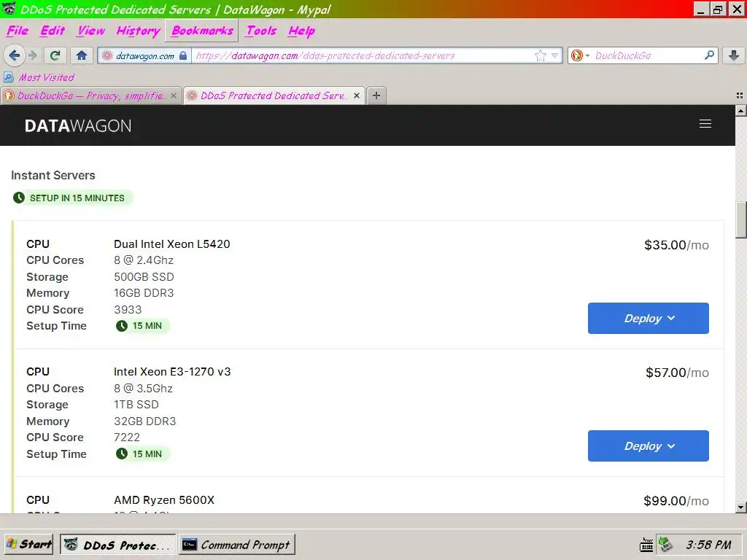Image resolution: width=747 pixels, height=560 pixels.
Task: Click the 16GB DDR3 memory value
Action: click(x=144, y=293)
